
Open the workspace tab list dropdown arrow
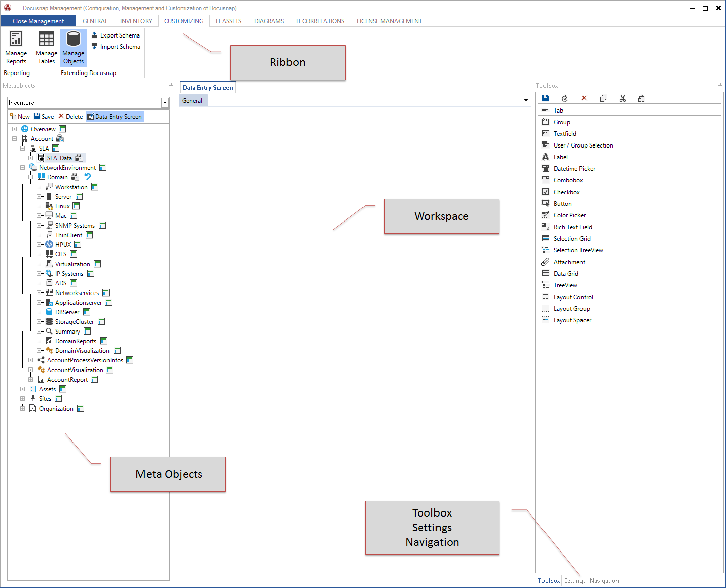coord(526,100)
